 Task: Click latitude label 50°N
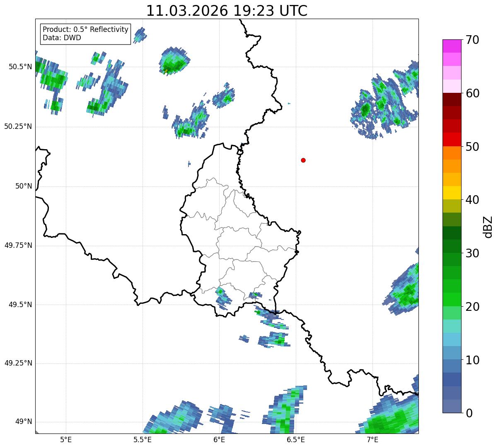24,186
